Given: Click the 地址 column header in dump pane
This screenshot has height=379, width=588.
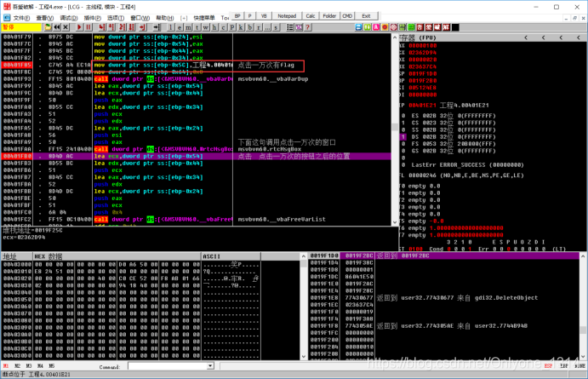Looking at the screenshot, I should pyautogui.click(x=17, y=256).
